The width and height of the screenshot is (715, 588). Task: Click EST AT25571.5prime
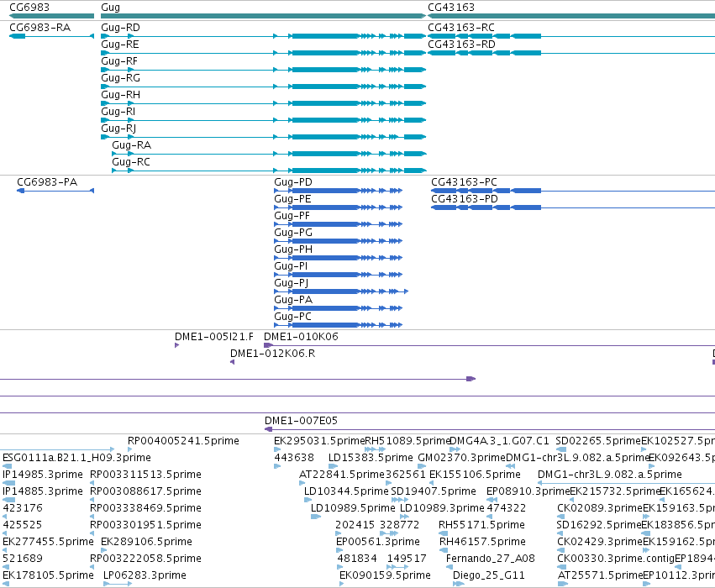600,575
